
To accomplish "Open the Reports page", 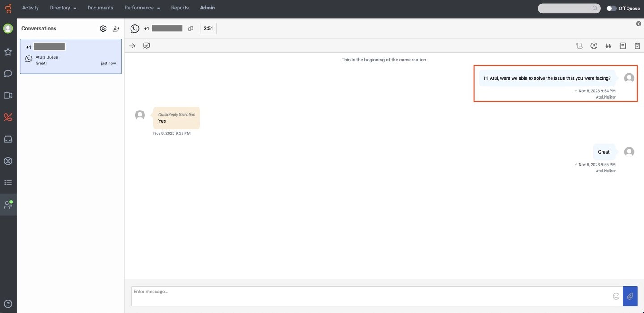I will (180, 8).
